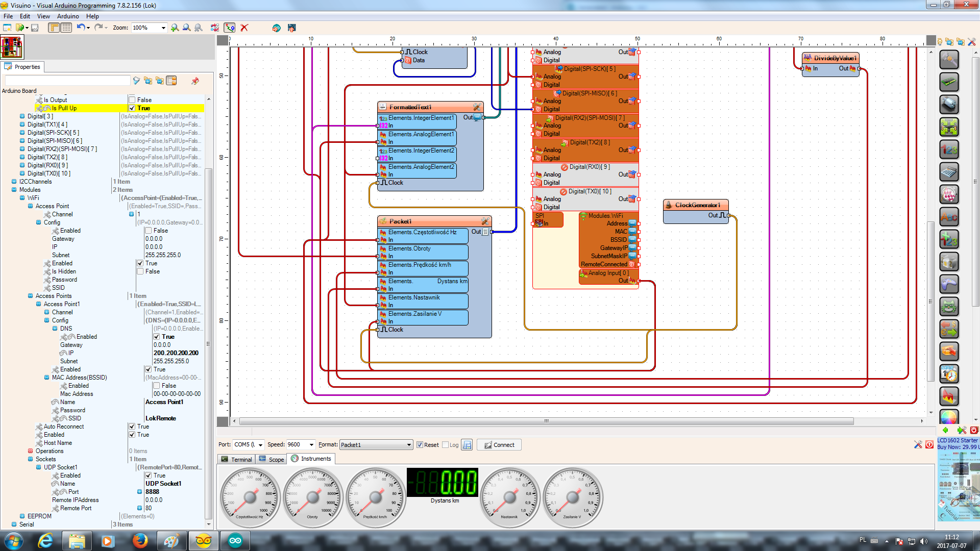Image resolution: width=980 pixels, height=551 pixels.
Task: Open the Arduino menu
Action: 68,16
